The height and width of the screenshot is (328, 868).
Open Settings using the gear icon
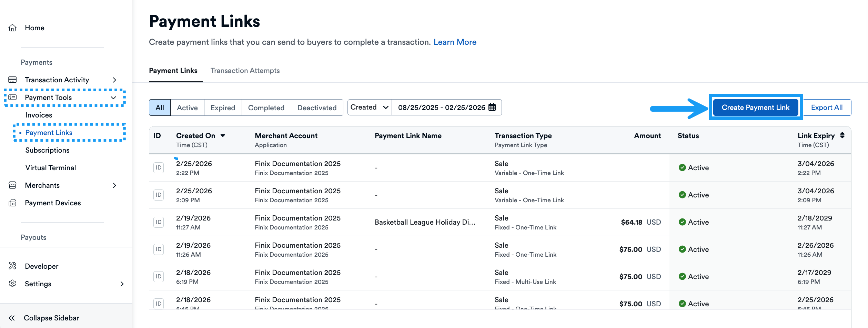13,284
